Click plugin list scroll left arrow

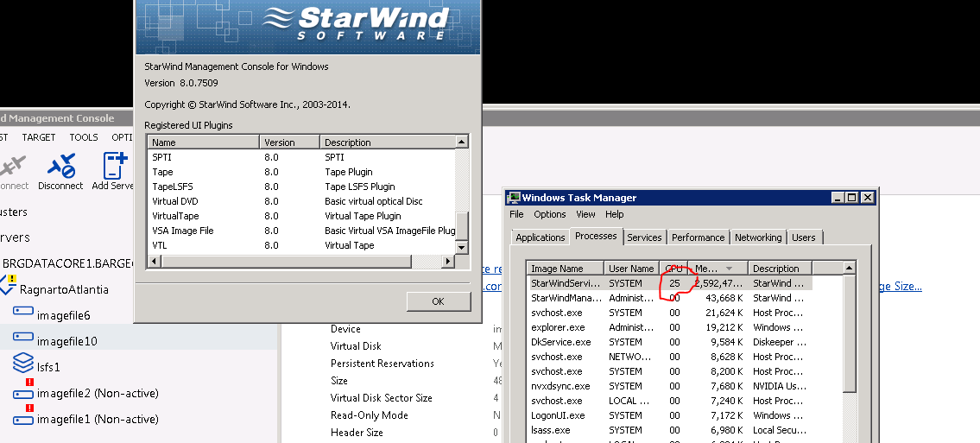[x=155, y=261]
